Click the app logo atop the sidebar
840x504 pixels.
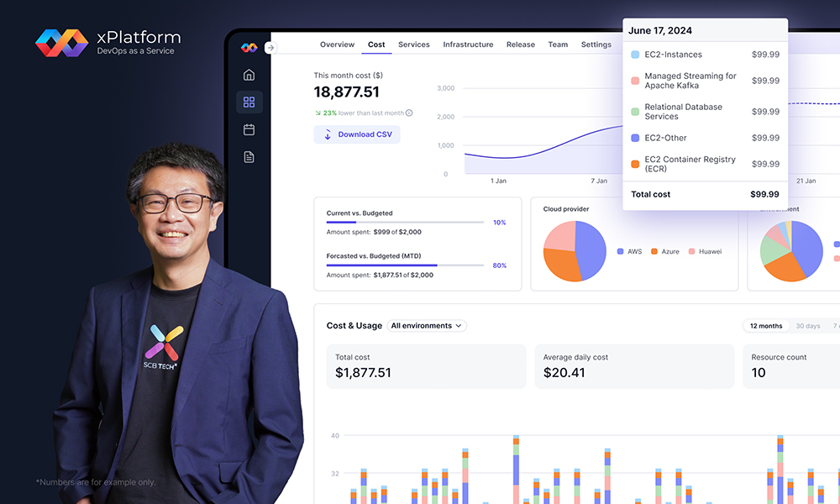click(x=249, y=48)
